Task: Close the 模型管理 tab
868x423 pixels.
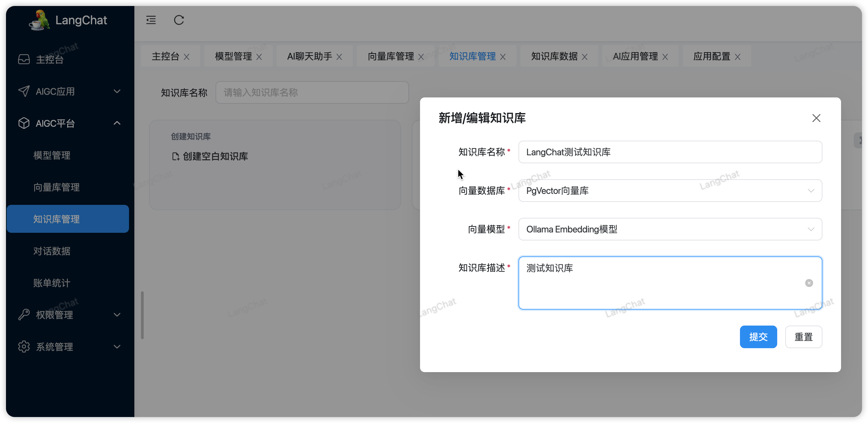Action: 259,57
